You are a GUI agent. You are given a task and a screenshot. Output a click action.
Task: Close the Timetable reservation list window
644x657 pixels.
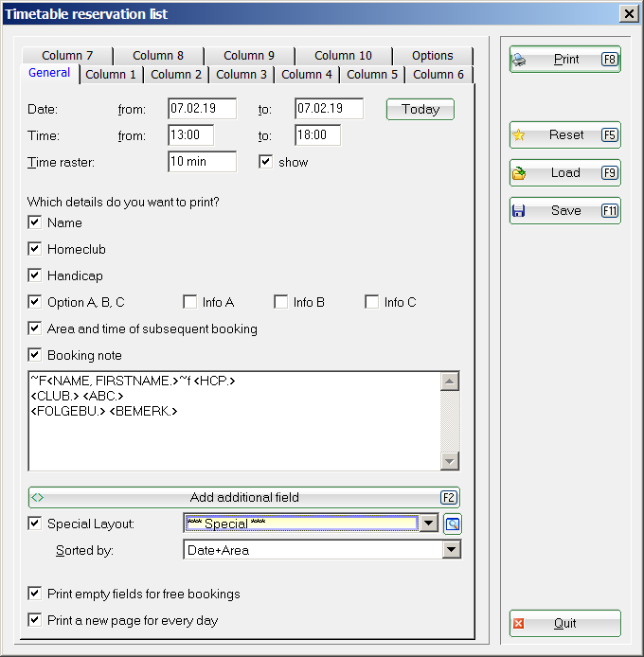[627, 13]
